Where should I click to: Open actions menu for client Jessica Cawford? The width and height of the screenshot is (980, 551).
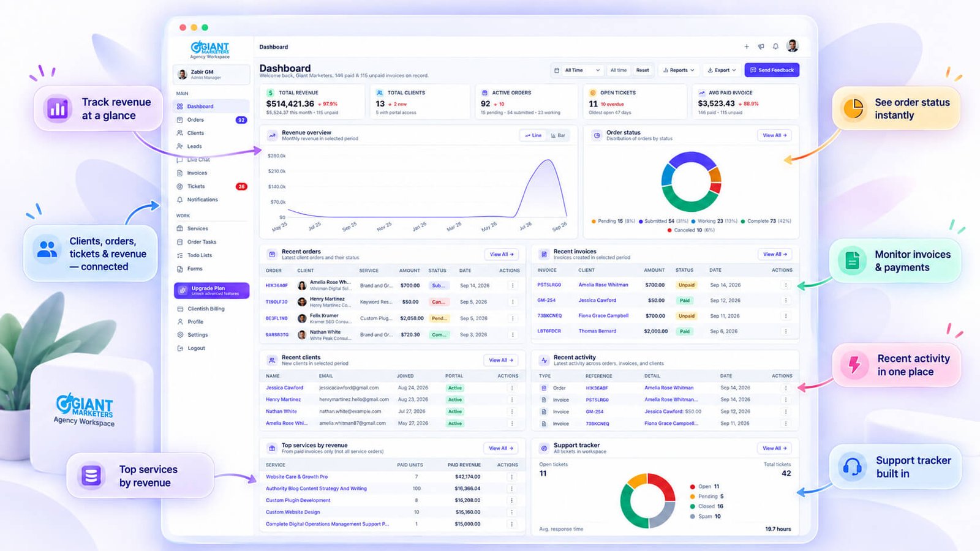(512, 388)
